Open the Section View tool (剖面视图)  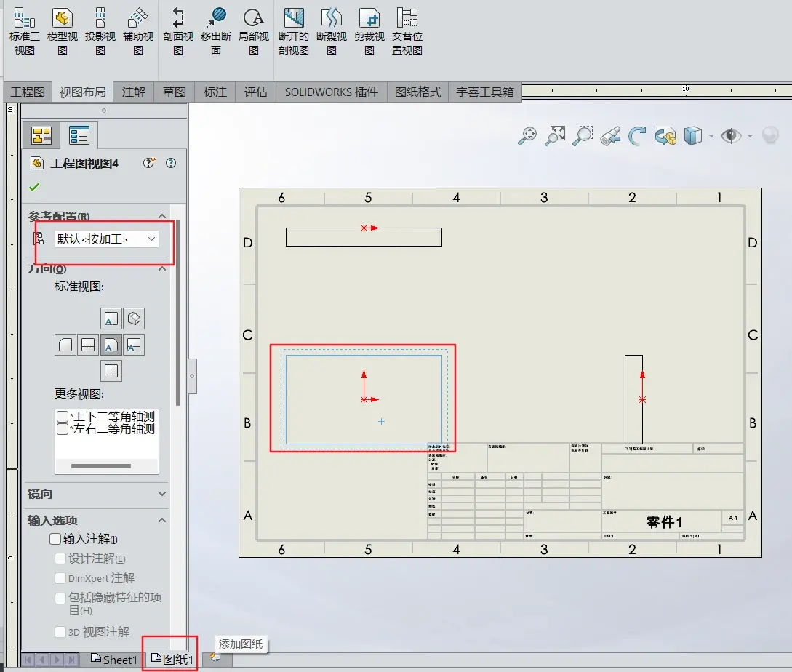pos(177,31)
